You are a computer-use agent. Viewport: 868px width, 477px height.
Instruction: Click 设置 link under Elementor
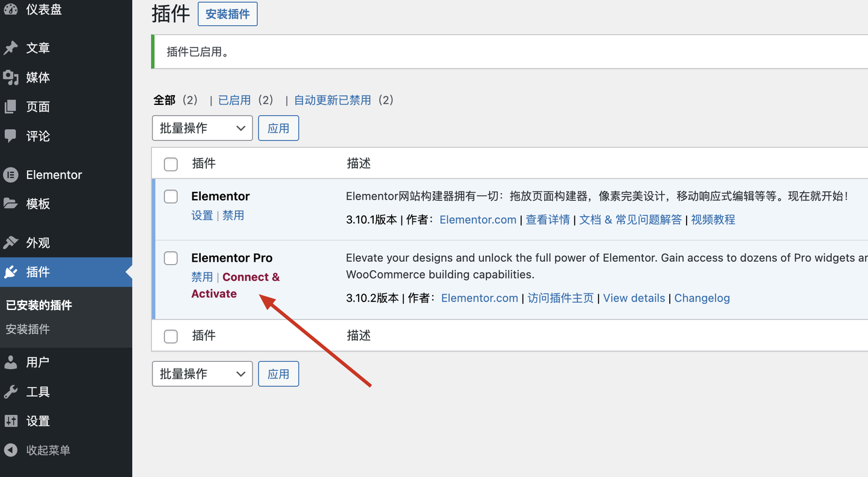(x=202, y=215)
